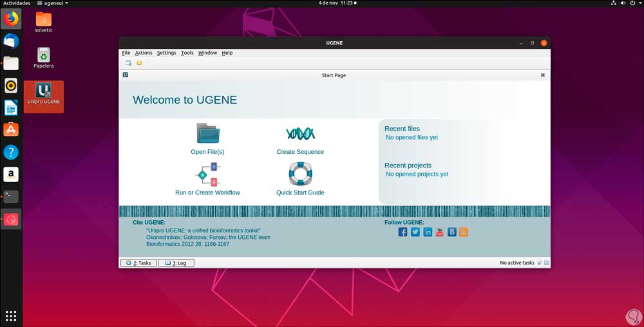The width and height of the screenshot is (644, 327).
Task: Click the Quick Start Guide link
Action: [300, 192]
